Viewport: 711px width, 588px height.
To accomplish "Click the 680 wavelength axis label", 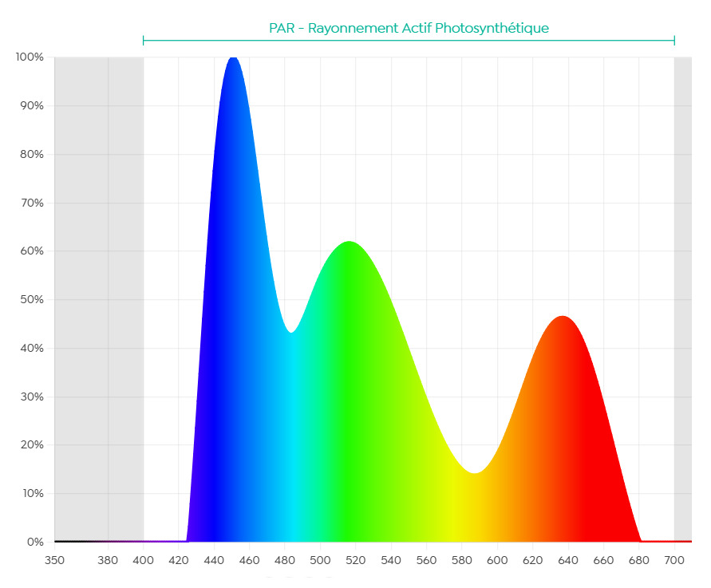I will 639,560.
